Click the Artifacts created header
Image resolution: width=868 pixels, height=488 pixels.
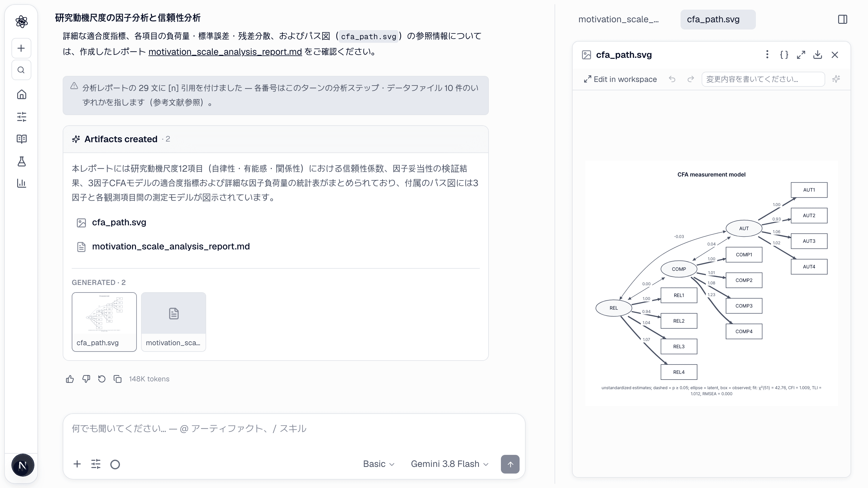pyautogui.click(x=276, y=139)
